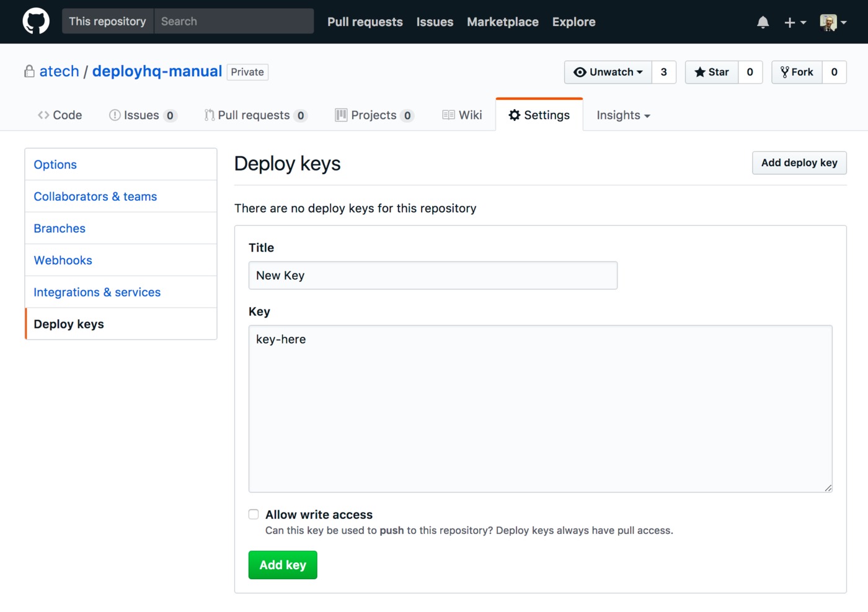Image resolution: width=868 pixels, height=612 pixels.
Task: Select Webhooks in the settings sidebar
Action: coord(63,260)
